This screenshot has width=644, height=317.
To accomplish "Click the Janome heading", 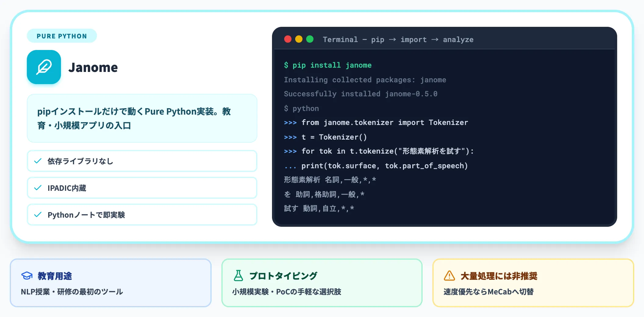I will pos(93,67).
